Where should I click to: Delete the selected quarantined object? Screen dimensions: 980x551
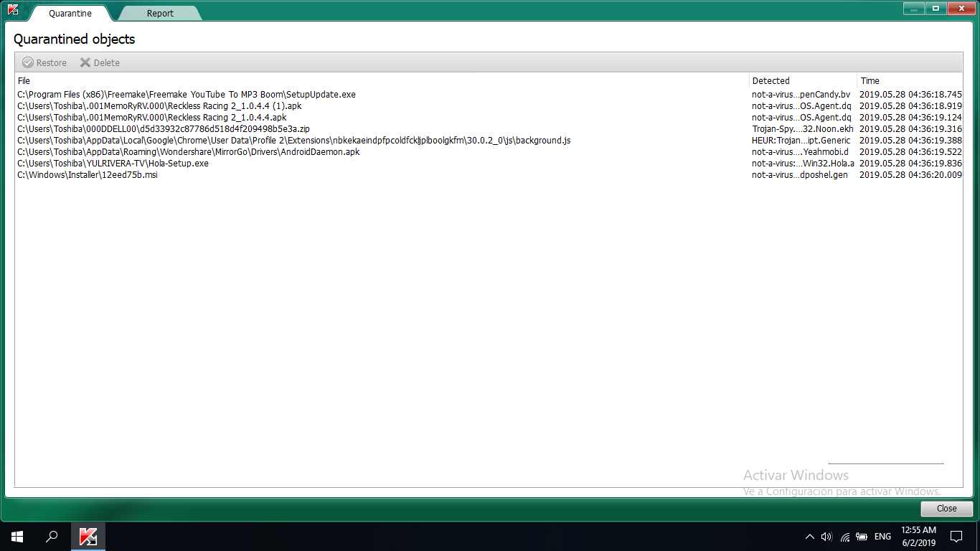click(100, 63)
